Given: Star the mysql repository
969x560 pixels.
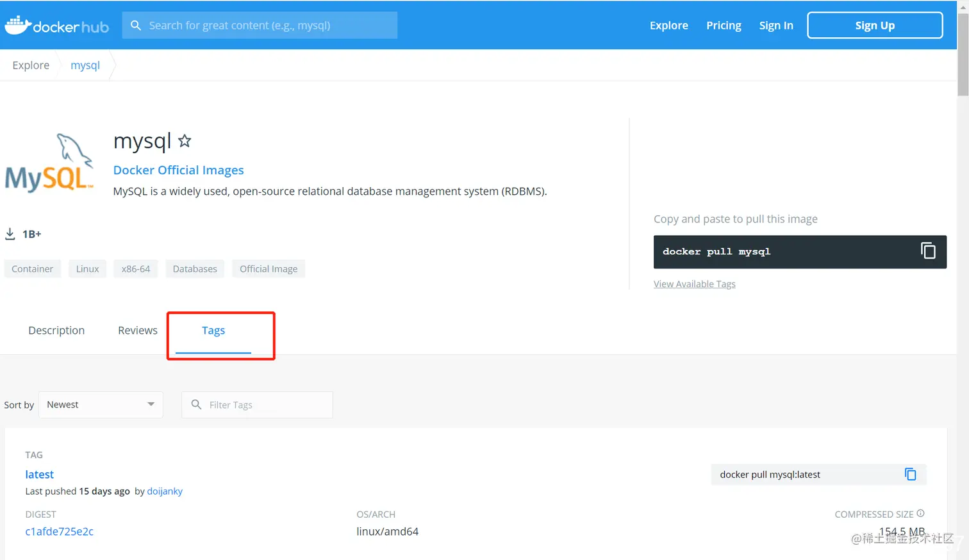Looking at the screenshot, I should pyautogui.click(x=185, y=141).
